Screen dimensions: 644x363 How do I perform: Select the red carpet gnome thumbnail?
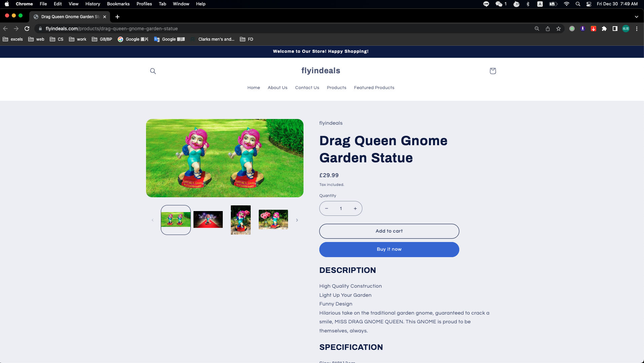coord(208,219)
